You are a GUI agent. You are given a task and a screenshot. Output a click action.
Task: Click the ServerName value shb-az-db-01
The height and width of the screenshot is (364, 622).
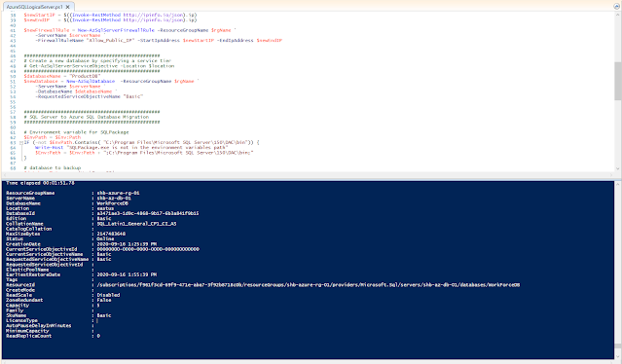[x=114, y=199]
